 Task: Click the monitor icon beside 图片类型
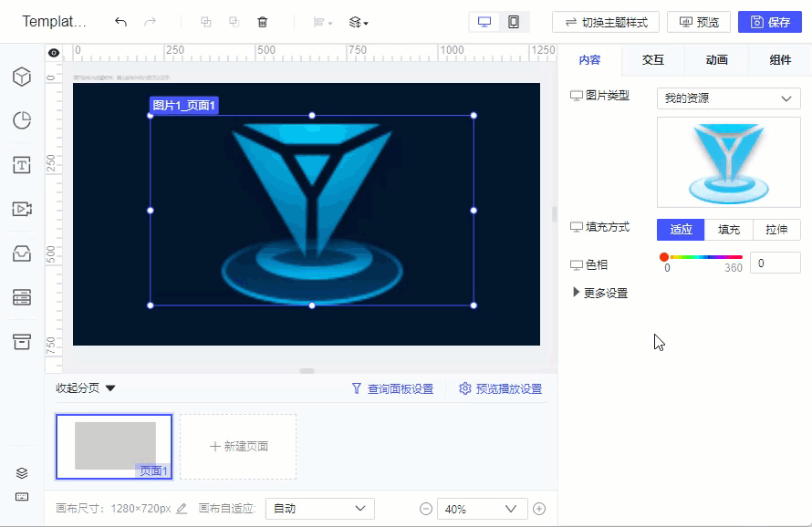[576, 95]
